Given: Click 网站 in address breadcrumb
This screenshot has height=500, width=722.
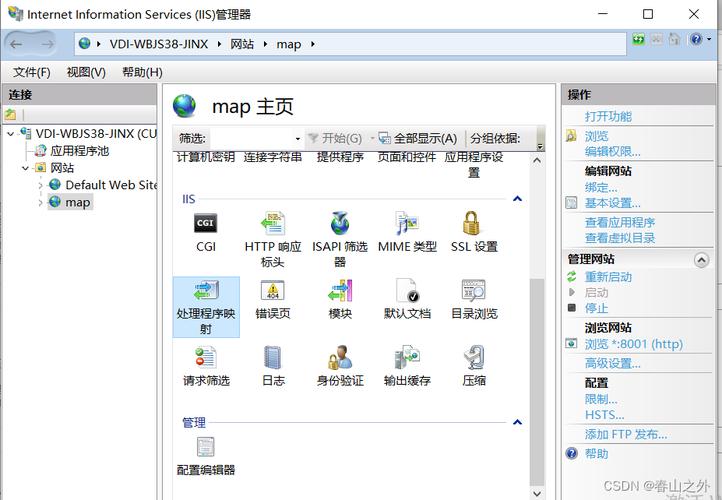Looking at the screenshot, I should click(x=242, y=44).
